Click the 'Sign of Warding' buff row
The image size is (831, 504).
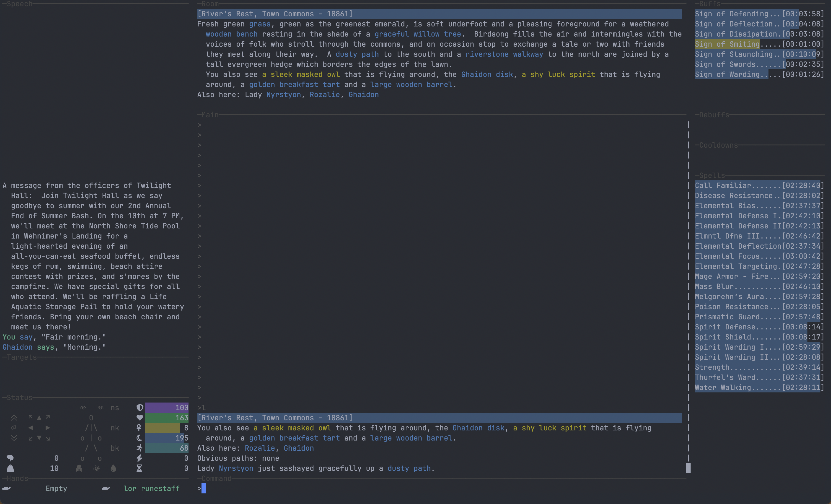click(759, 75)
